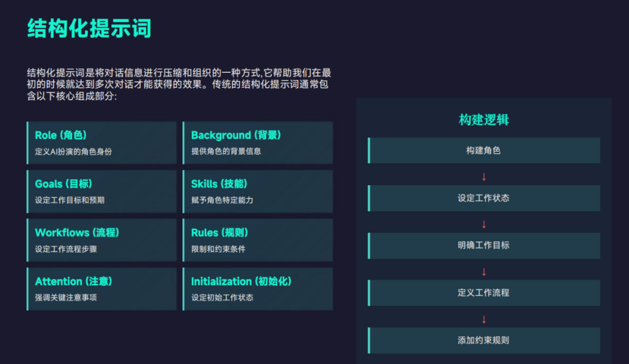
Task: Click the 添加约束规则 step box
Action: pos(484,340)
